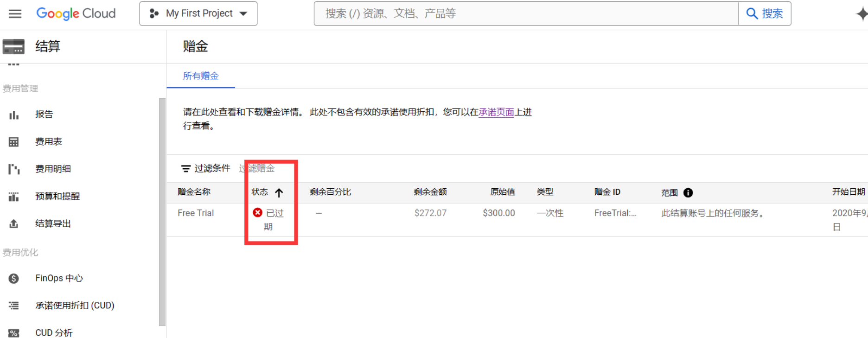Open CUD 分析 in sidebar
868x338 pixels.
click(x=54, y=333)
